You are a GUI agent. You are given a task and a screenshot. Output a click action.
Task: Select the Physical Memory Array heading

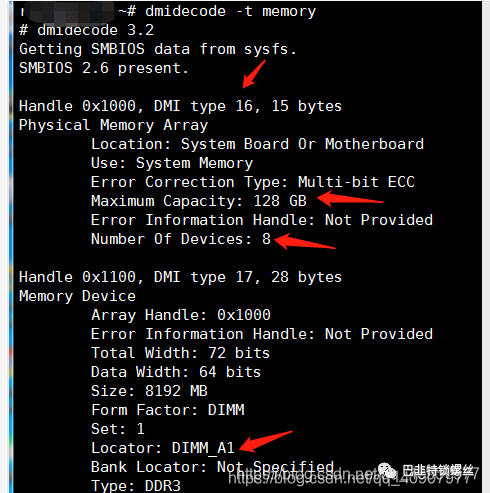113,126
